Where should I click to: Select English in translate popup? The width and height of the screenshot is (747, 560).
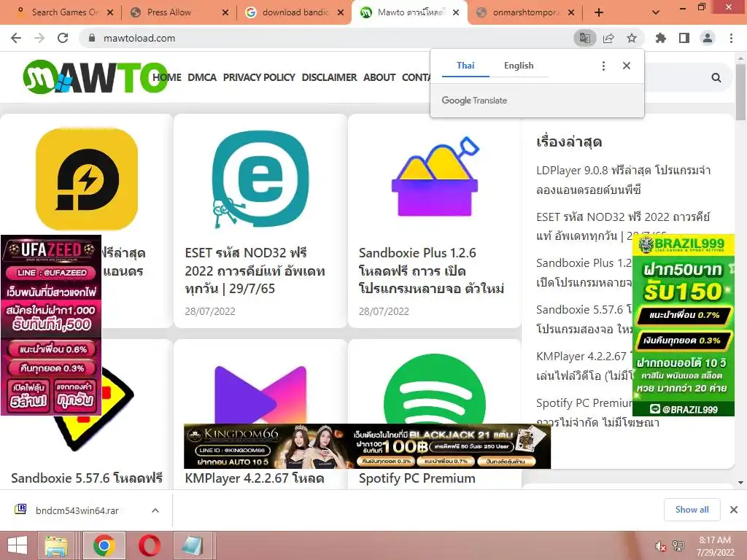coord(519,66)
